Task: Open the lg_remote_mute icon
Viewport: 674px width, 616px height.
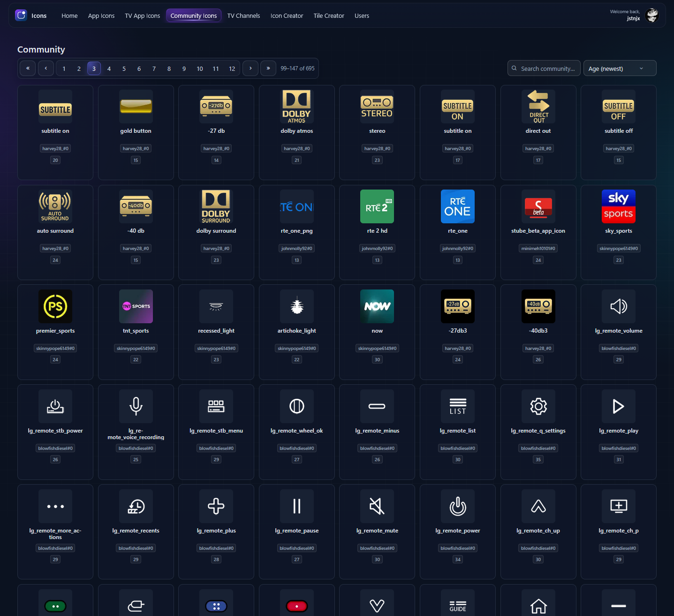Action: (377, 506)
